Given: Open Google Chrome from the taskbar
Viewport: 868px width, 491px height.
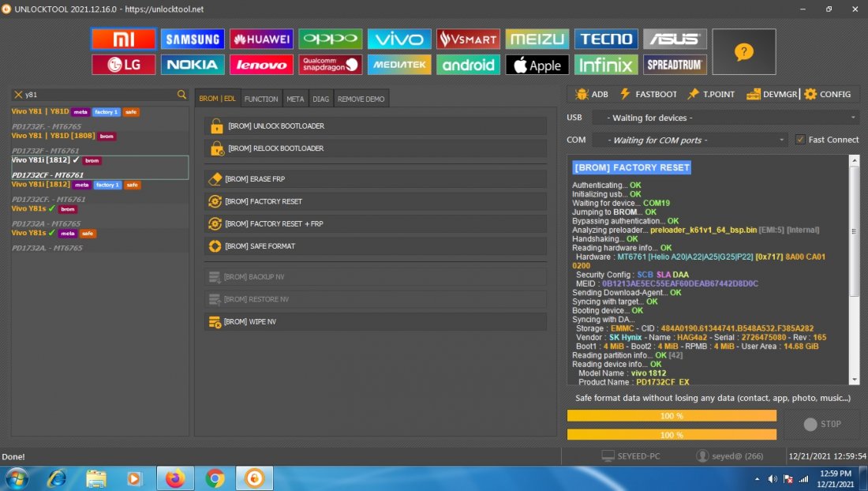Looking at the screenshot, I should coord(215,478).
